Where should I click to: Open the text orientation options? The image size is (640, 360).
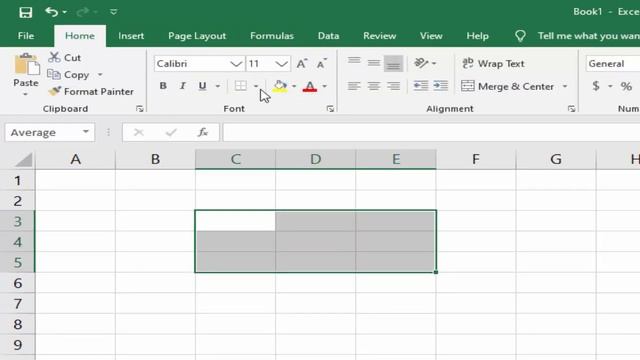425,63
